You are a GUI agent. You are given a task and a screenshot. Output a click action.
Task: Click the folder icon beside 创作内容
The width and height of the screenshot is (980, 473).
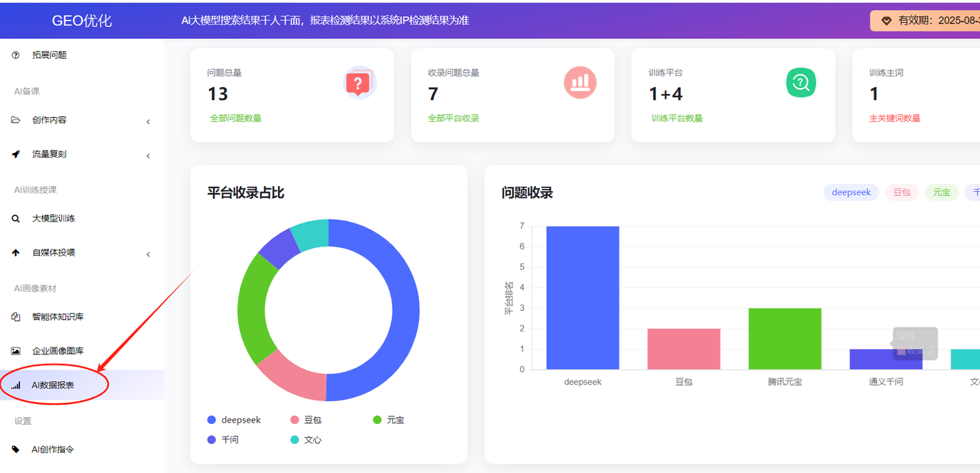pos(16,120)
